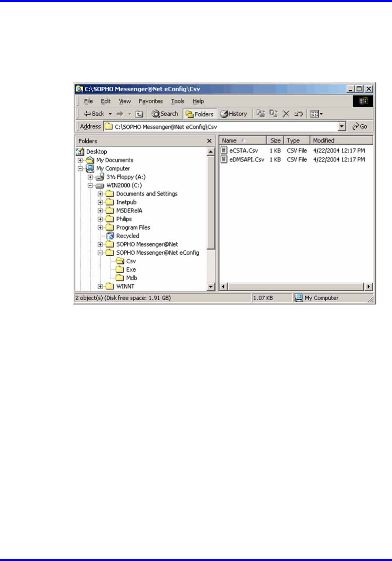Click inside the Address bar path field
Image resolution: width=392 pixels, height=561 pixels.
coord(220,126)
